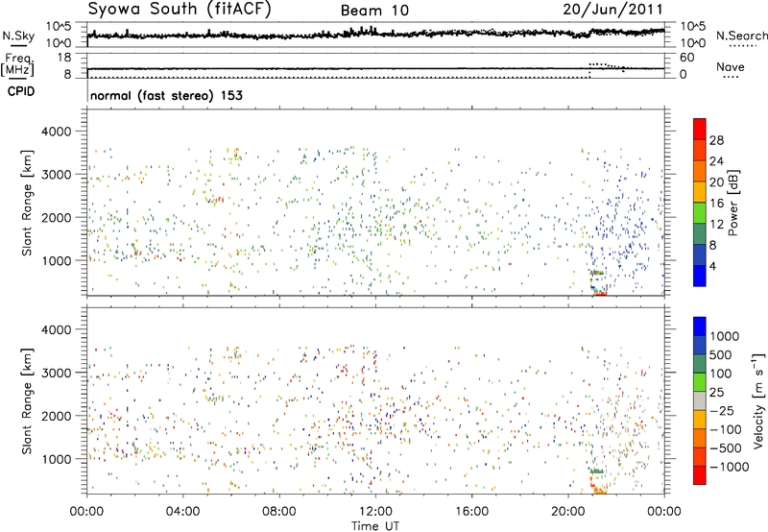Click the red bottom of the Velocity color bar

click(700, 475)
